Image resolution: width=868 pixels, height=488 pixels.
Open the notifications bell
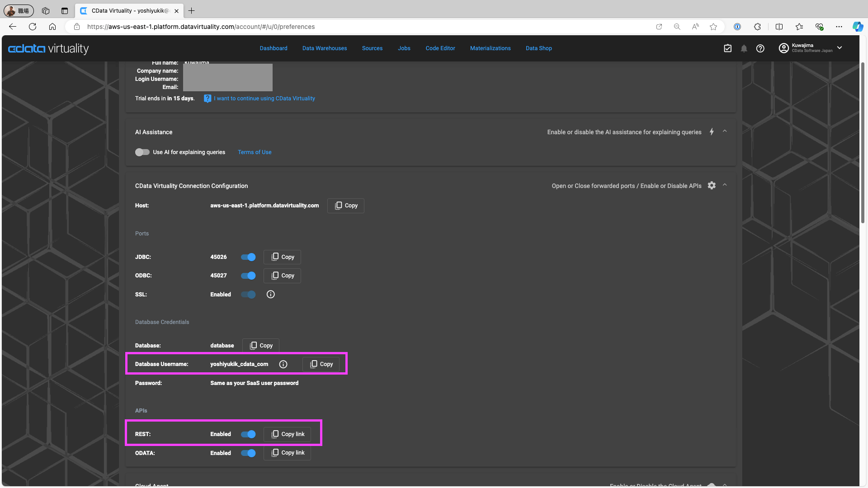(744, 48)
